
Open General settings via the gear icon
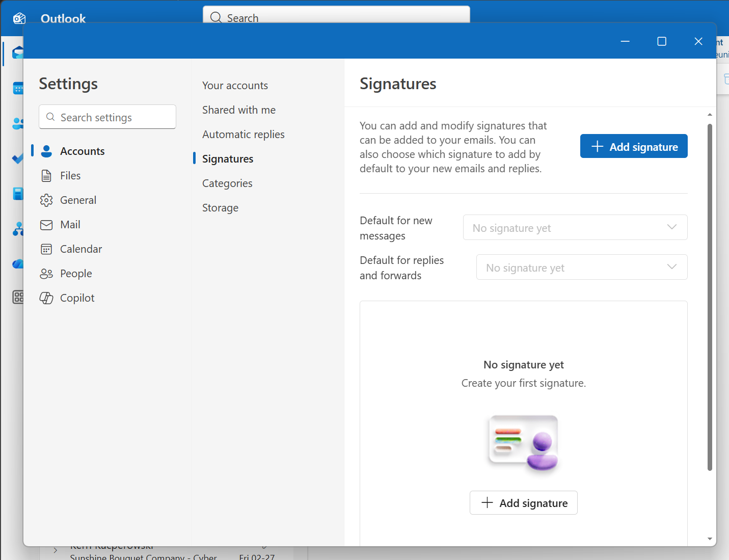point(46,200)
